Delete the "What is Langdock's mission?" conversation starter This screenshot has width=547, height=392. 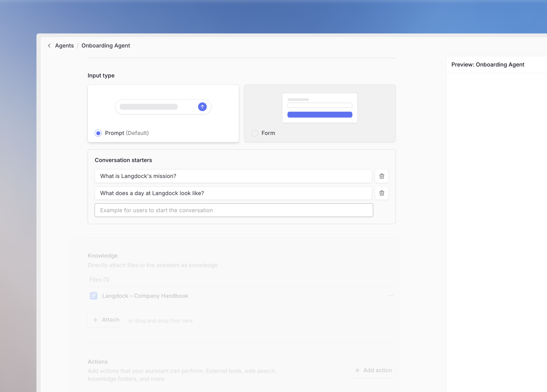[382, 176]
